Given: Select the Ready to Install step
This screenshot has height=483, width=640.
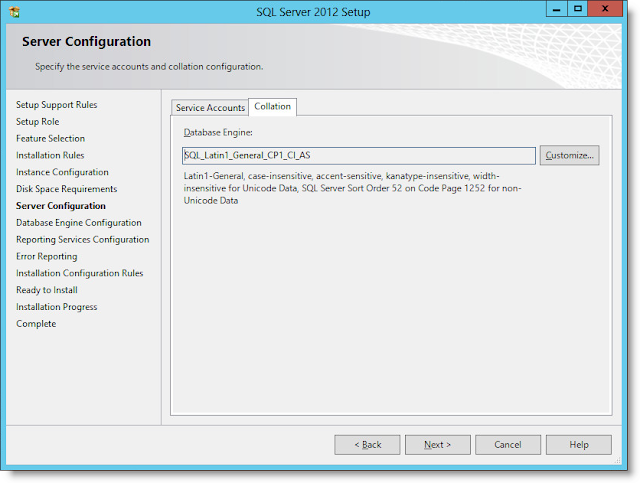Looking at the screenshot, I should pos(47,290).
